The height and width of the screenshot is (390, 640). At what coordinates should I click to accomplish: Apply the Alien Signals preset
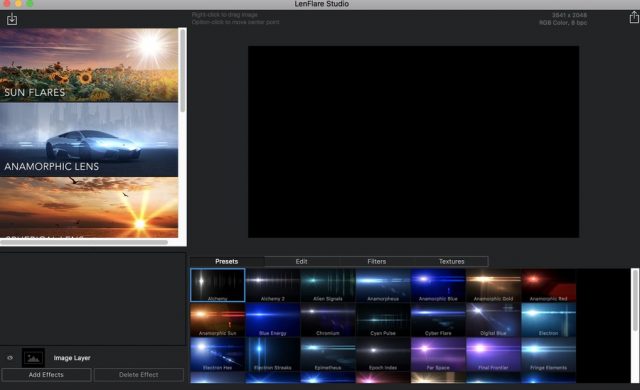point(328,285)
